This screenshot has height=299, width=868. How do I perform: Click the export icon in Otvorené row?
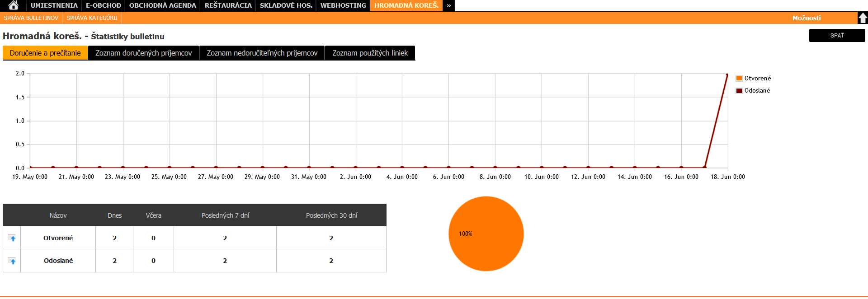(12, 238)
